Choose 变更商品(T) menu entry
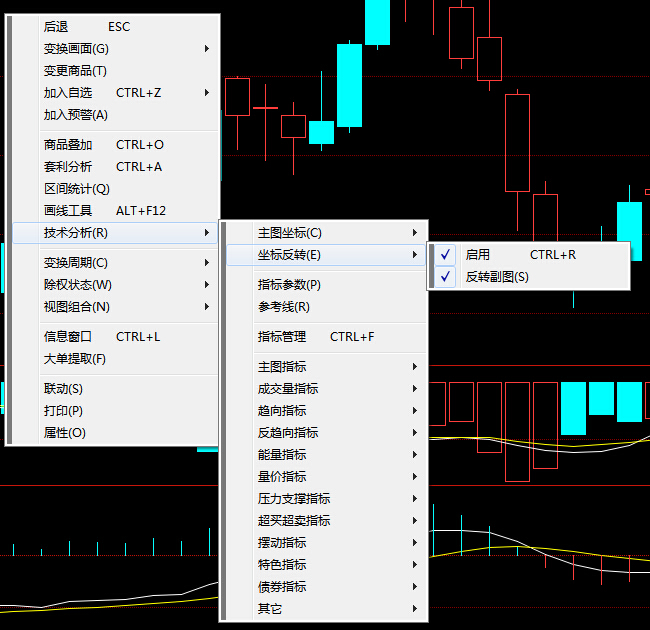Screen dimensions: 650x630 (x=75, y=71)
